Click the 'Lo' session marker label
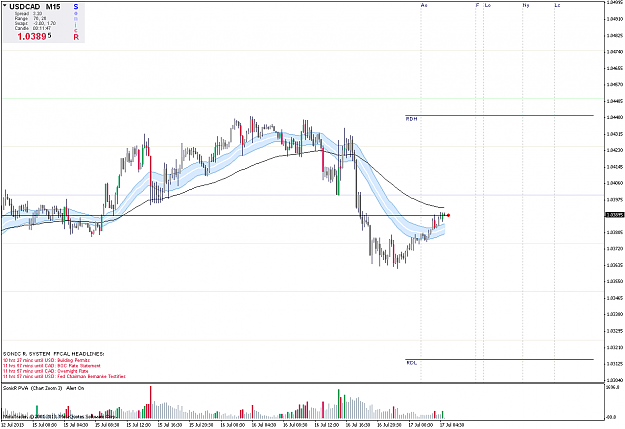 coord(488,5)
